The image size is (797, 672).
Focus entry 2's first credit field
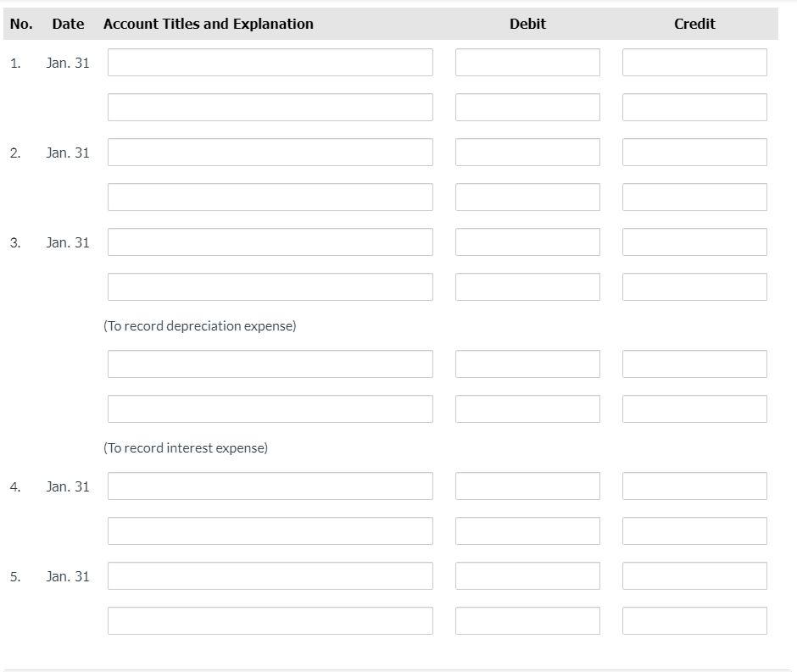pyautogui.click(x=694, y=153)
